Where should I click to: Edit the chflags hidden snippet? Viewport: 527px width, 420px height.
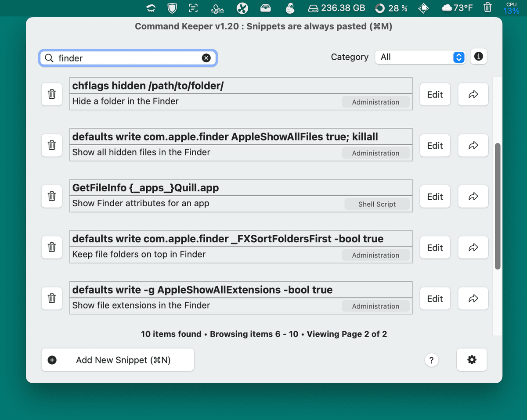point(435,94)
